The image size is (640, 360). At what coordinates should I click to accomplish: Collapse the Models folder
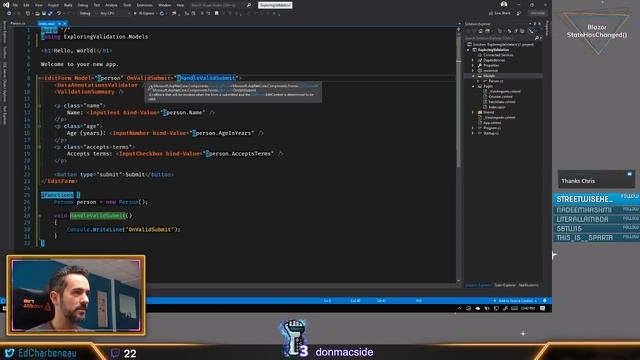[473, 76]
